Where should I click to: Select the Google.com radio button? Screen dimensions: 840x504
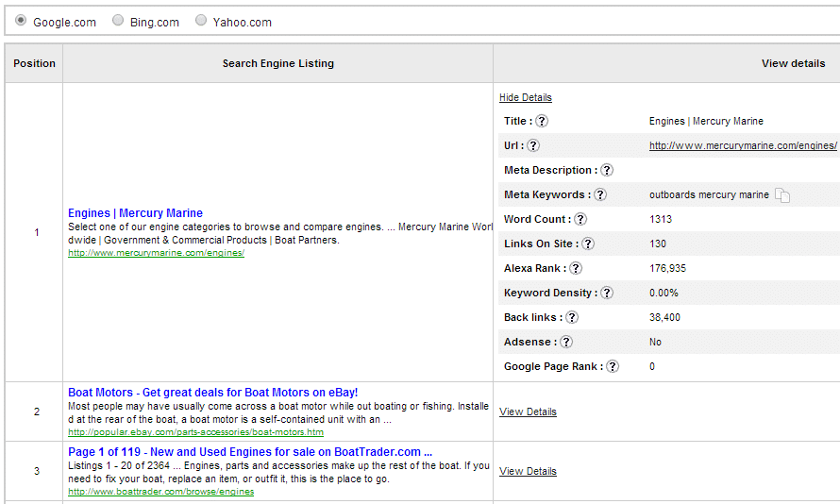(x=21, y=21)
